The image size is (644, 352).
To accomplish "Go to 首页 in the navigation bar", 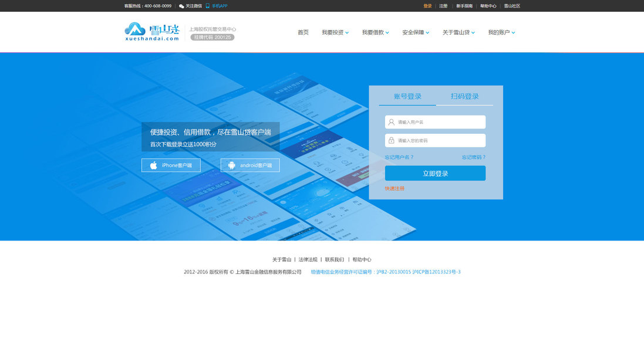I will (x=303, y=32).
